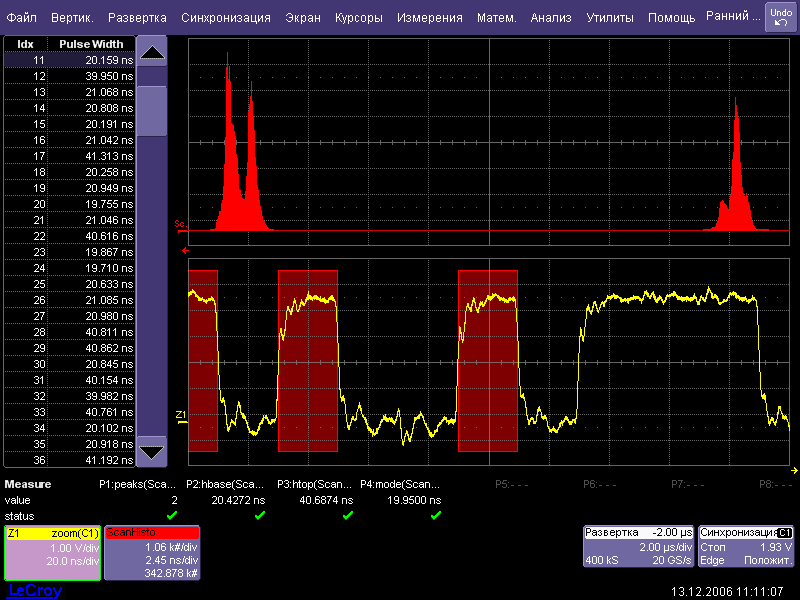
Task: Open the Матем. menu
Action: (496, 18)
